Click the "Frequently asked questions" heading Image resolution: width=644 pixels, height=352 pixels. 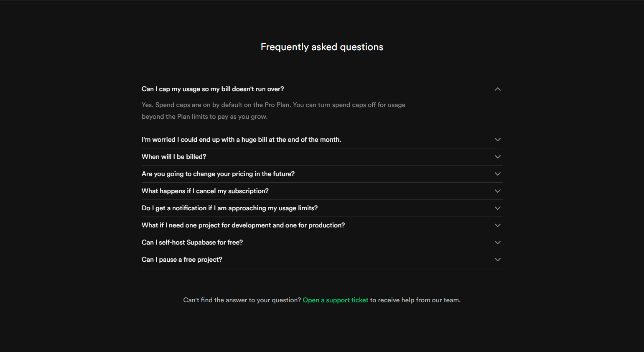pyautogui.click(x=322, y=46)
